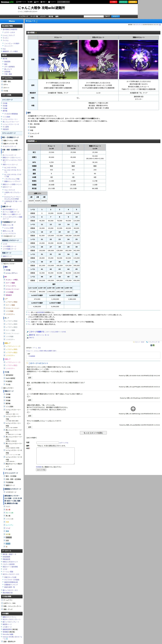Click the 名前 input field
Screen dimensions: 162x644
[48, 443]
